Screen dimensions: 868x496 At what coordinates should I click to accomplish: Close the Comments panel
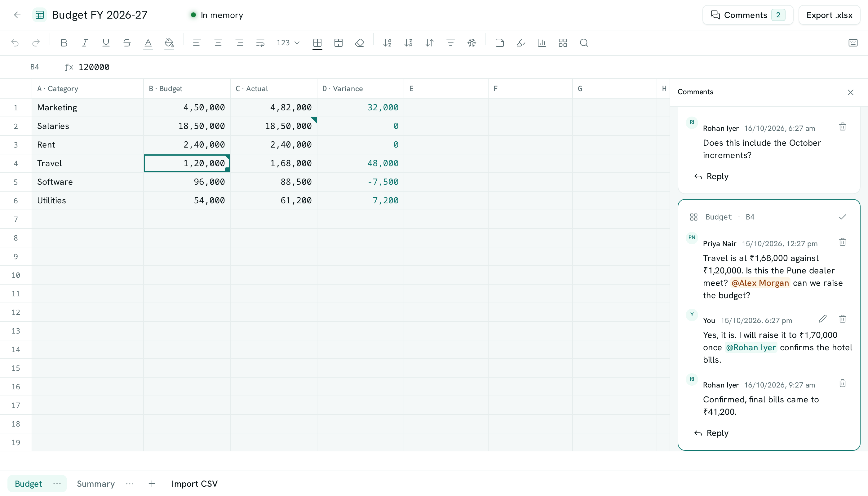851,92
